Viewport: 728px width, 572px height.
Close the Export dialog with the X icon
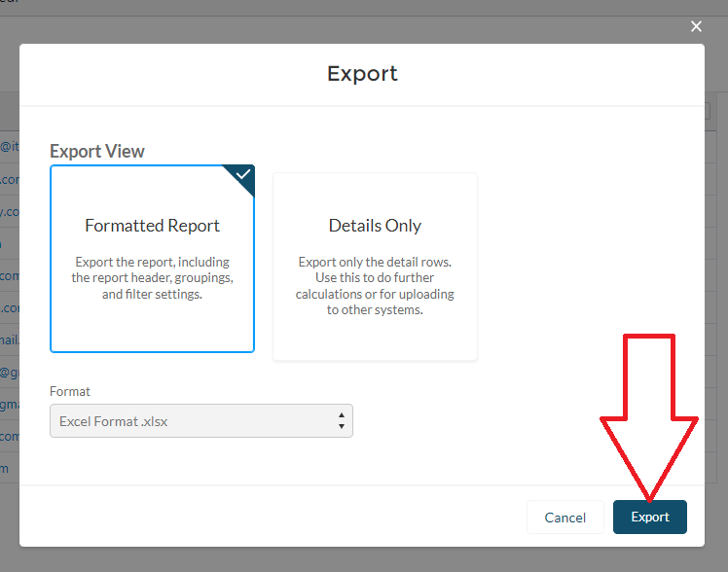point(696,27)
